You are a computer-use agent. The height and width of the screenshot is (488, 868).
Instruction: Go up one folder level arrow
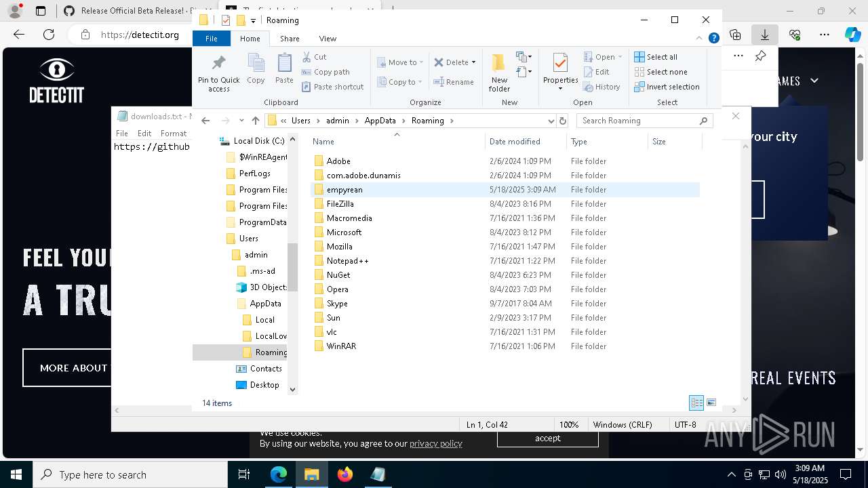pyautogui.click(x=255, y=121)
